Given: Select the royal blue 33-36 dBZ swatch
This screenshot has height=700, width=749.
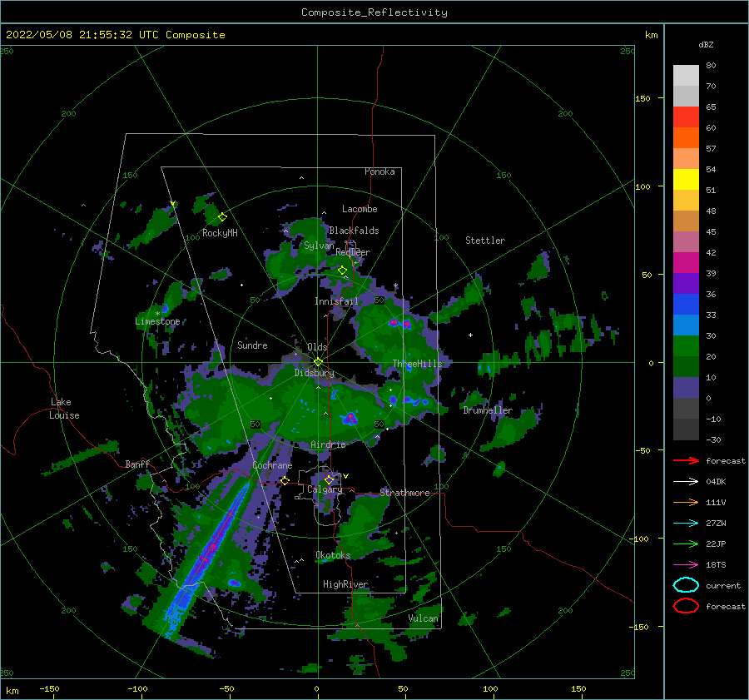Looking at the screenshot, I should point(686,305).
